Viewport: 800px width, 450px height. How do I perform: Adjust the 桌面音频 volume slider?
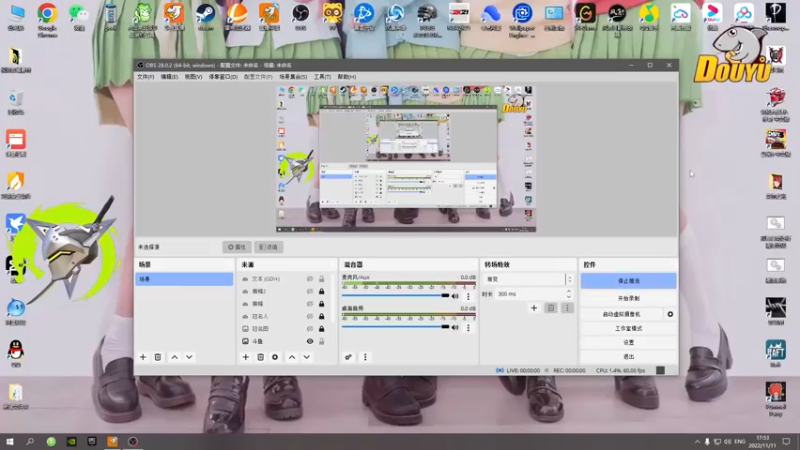[395, 327]
